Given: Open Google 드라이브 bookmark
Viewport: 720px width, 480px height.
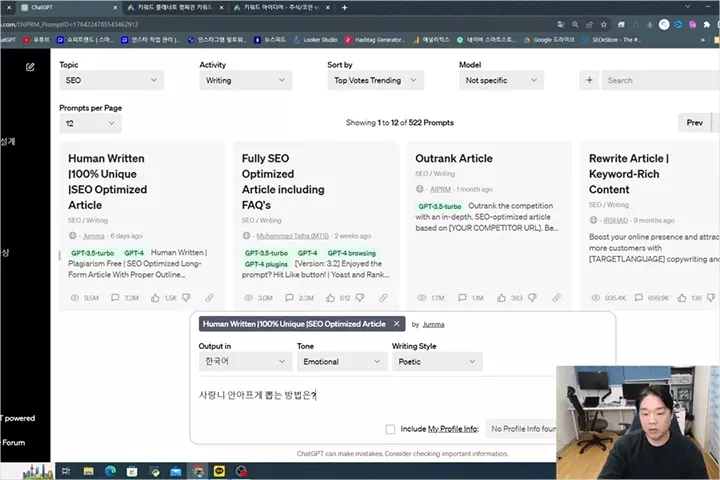Looking at the screenshot, I should click(549, 40).
